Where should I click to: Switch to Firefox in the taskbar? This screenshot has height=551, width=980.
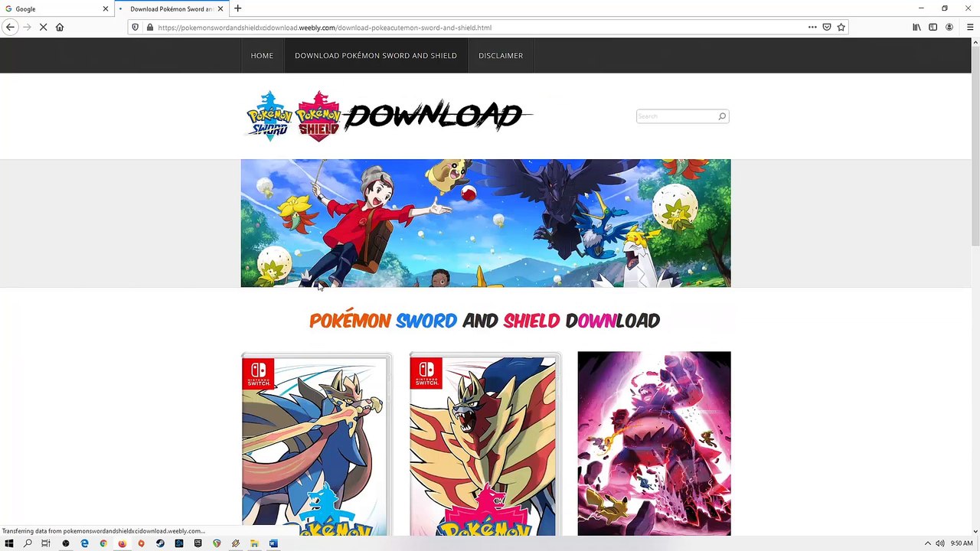(x=122, y=543)
